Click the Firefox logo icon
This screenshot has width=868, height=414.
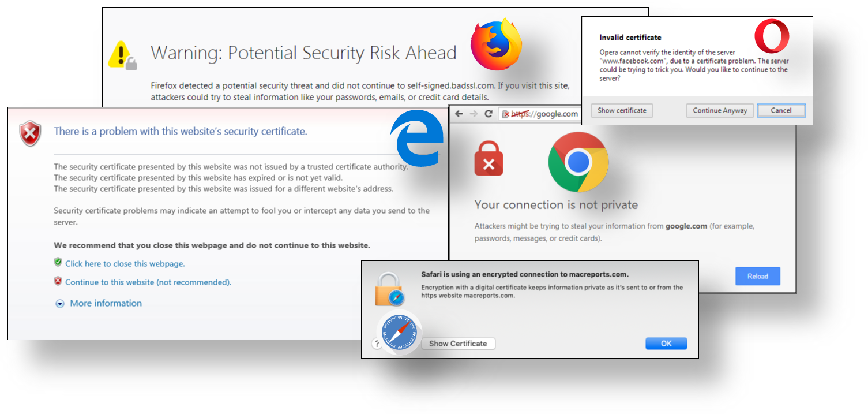497,44
